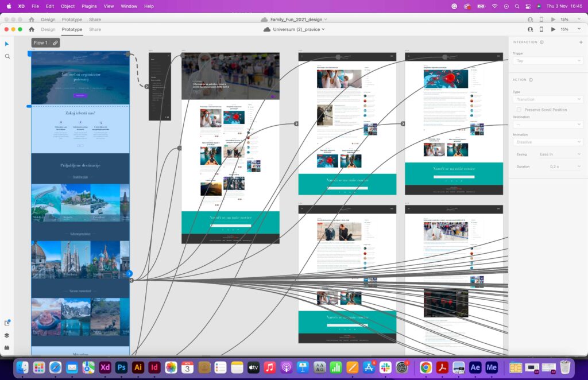Add a new interaction with plus icon

point(581,42)
